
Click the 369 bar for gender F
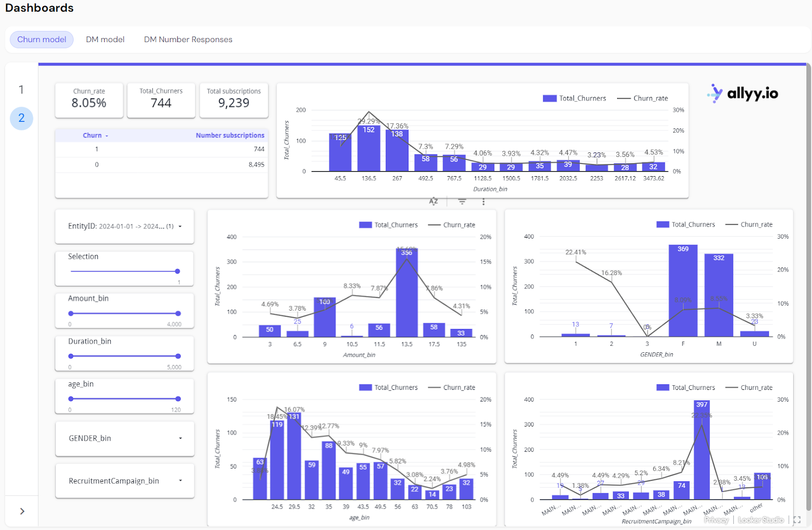[683, 291]
